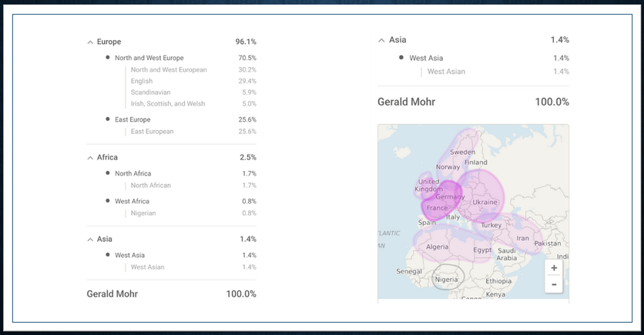644x335 pixels.
Task: Click the North African sub-entry
Action: coord(151,185)
